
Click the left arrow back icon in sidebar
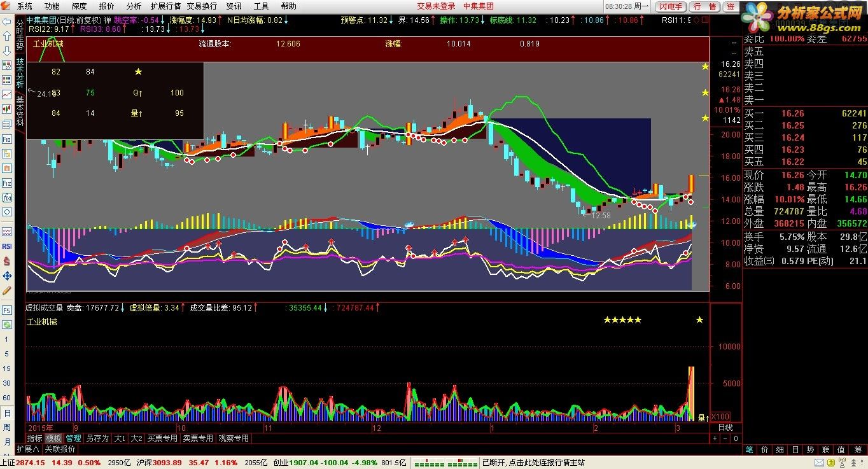[6, 21]
